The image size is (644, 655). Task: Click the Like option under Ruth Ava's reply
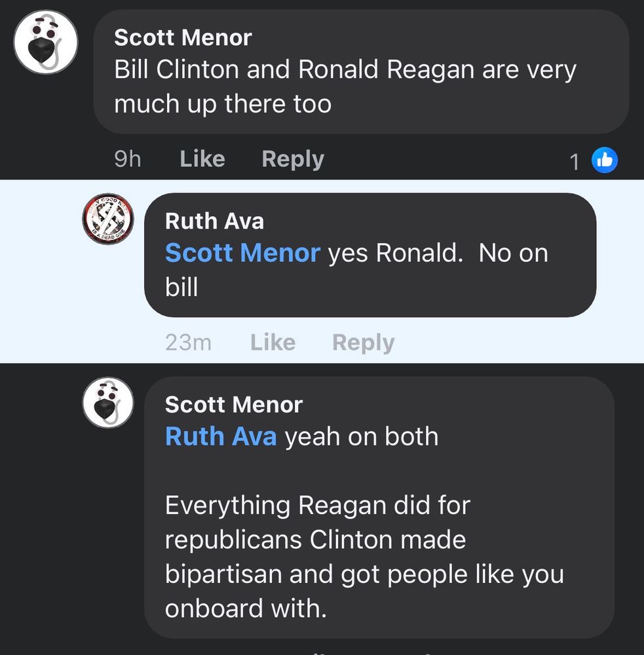[x=273, y=342]
